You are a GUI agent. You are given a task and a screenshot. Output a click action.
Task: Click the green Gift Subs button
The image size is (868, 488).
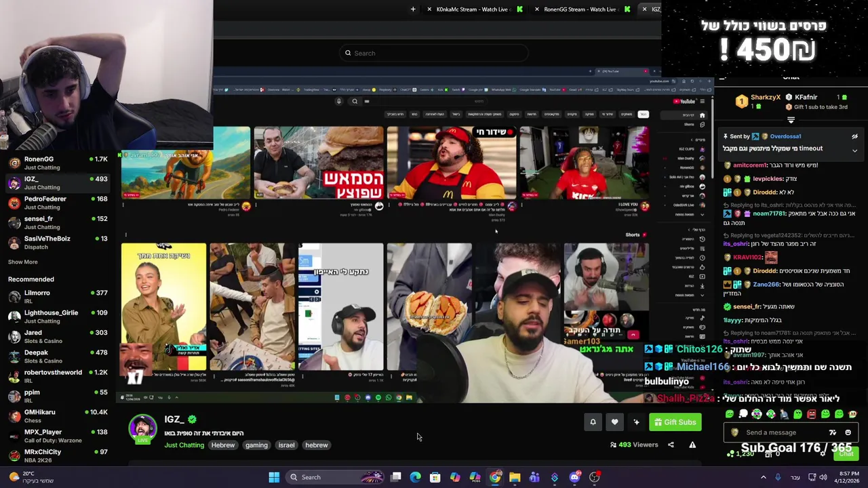click(675, 422)
